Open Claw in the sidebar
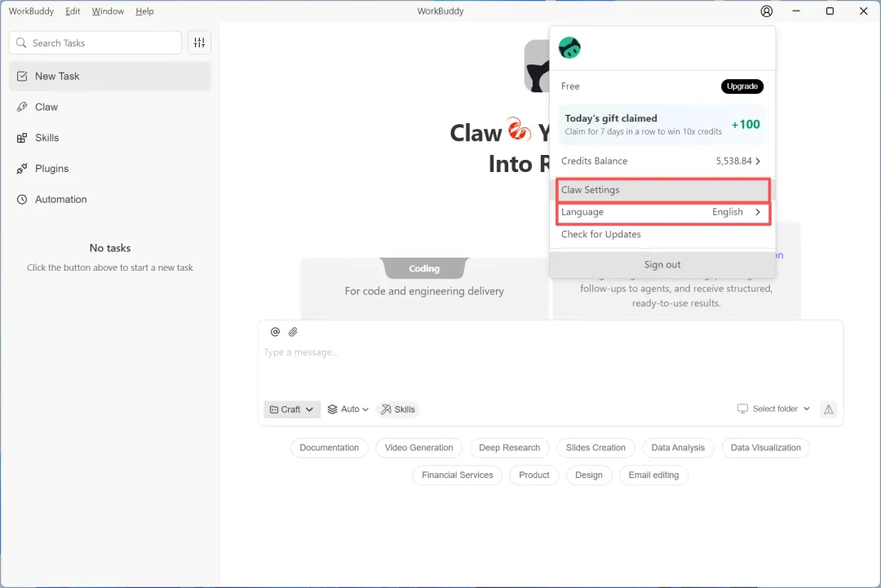Viewport: 881px width, 588px height. 110,107
